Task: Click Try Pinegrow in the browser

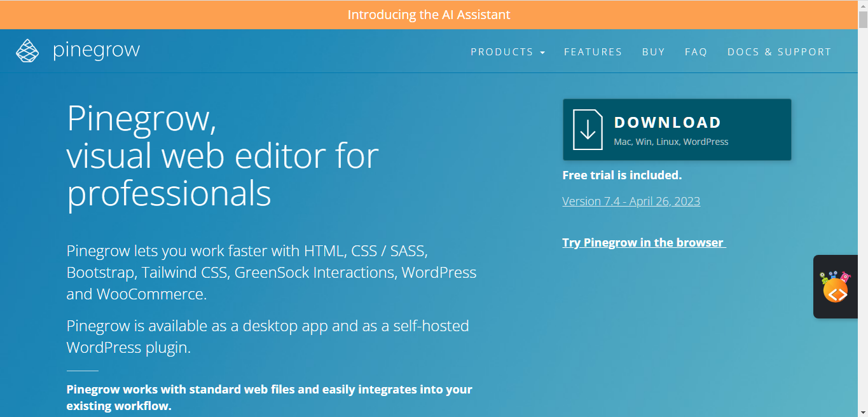Action: [x=644, y=242]
